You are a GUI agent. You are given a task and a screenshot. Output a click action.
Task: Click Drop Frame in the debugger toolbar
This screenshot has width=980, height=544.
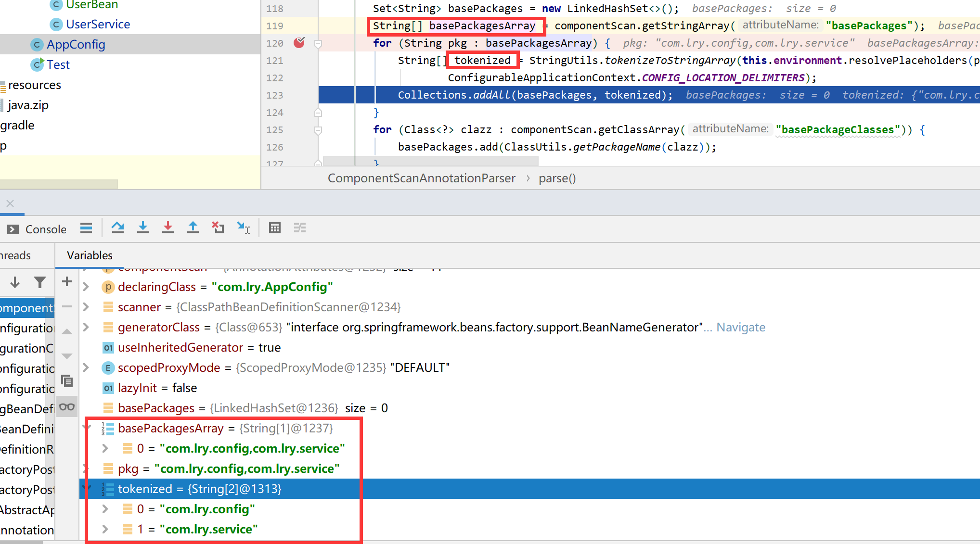[x=218, y=228]
